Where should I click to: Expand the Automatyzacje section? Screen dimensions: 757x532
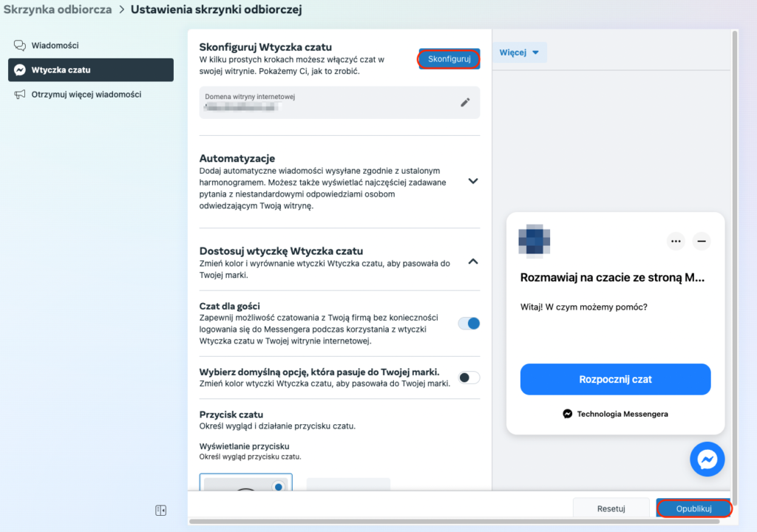(x=474, y=181)
